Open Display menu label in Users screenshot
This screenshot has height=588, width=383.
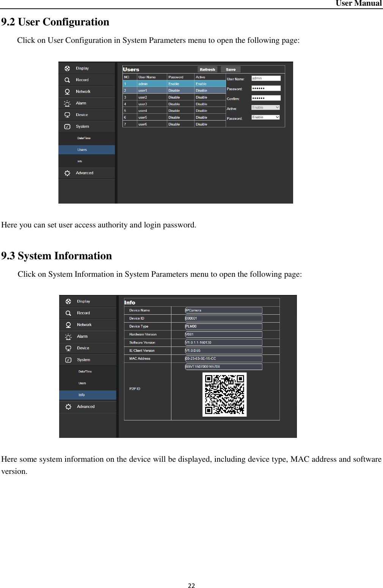[x=82, y=68]
